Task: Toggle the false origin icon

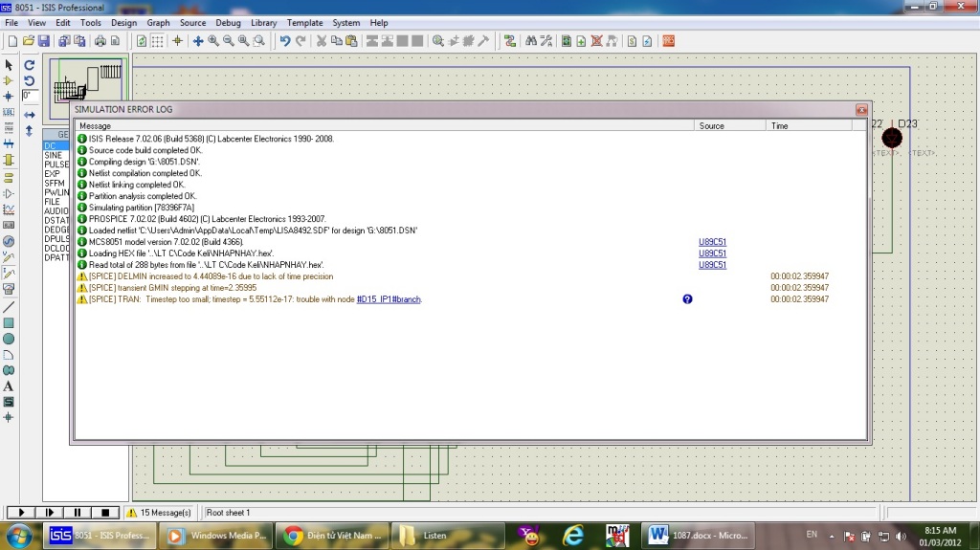Action: (x=177, y=41)
